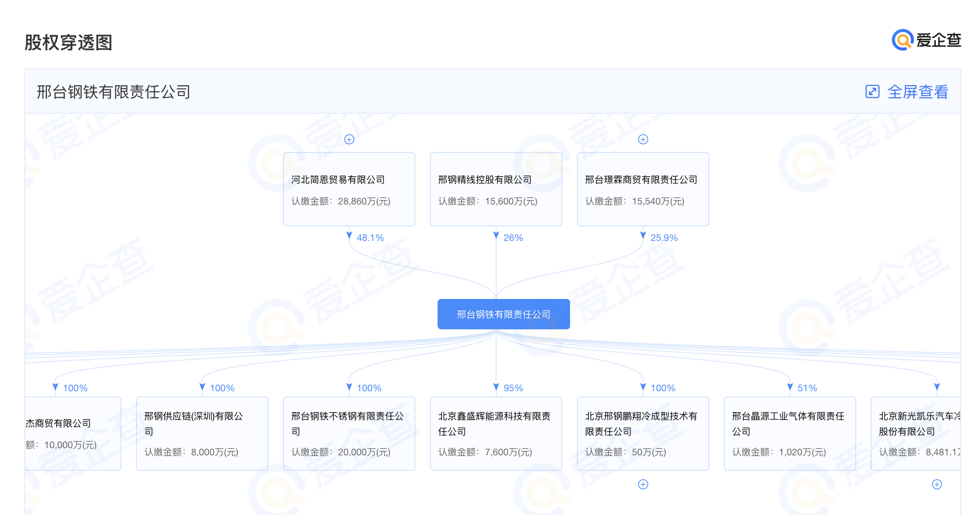Open 北京邢钢鹏翔冷成型技术有限责任公司 card
Viewport: 980px width, 515px height.
pos(643,433)
